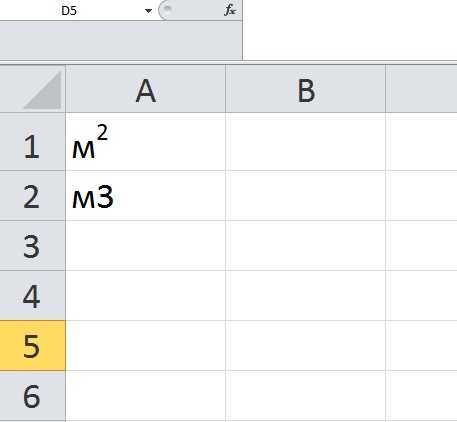The image size is (457, 422).
Task: Click empty cell A3
Action: (x=146, y=246)
